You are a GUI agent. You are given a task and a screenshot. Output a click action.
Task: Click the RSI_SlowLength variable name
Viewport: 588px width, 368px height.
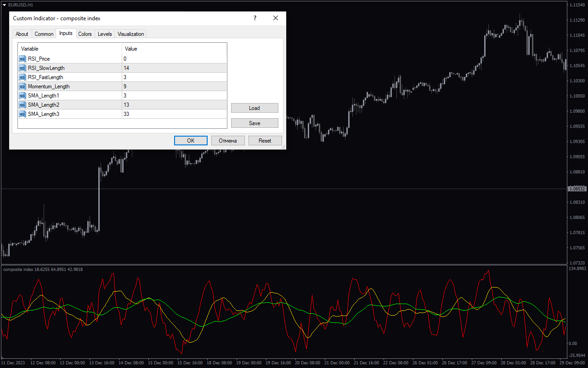tap(46, 68)
